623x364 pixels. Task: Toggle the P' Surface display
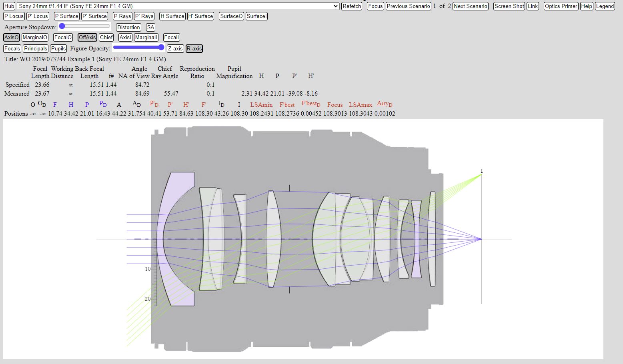click(x=94, y=16)
